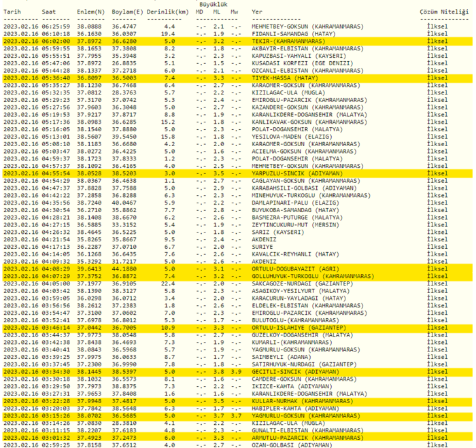Screen dimensions: 476x448
Task: Select ELDELEK-ELBISTAN (KAHRAMANMARAS) entry
Action: (x=307, y=306)
